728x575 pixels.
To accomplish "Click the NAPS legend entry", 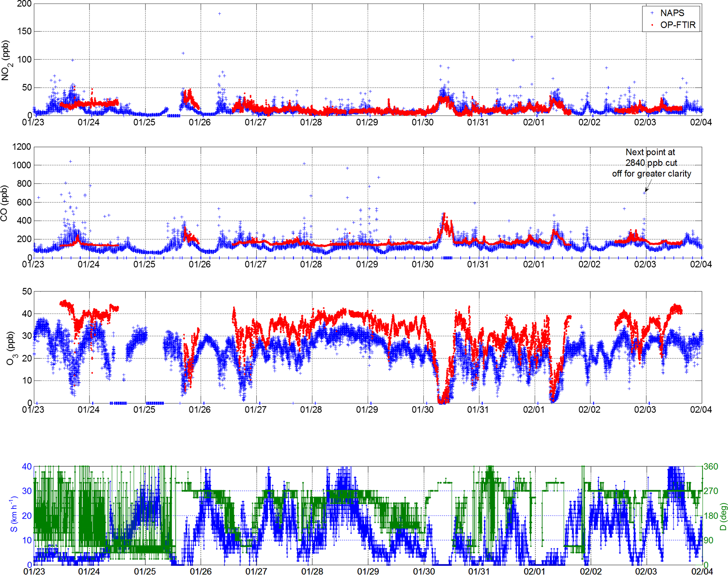I will [x=672, y=13].
